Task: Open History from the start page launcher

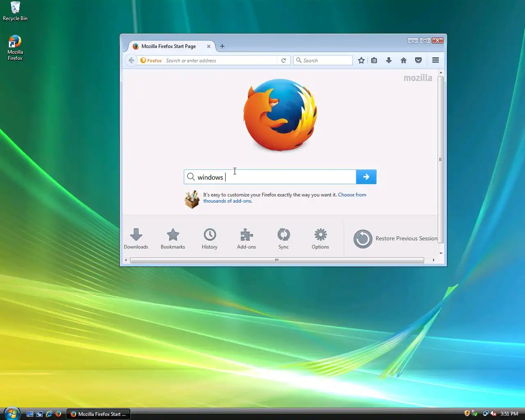Action: tap(210, 239)
